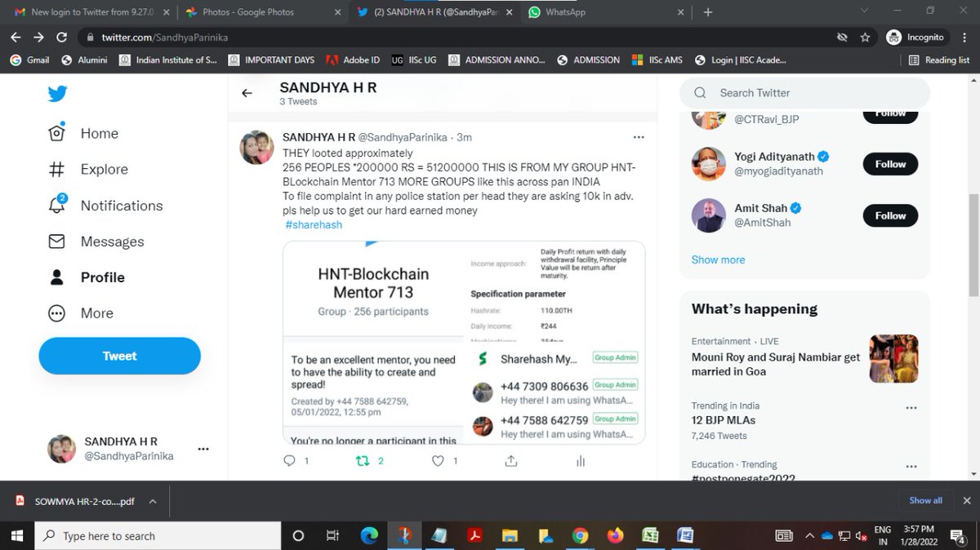The width and height of the screenshot is (980, 550).
Task: Bookmark this page with star icon
Action: click(x=865, y=38)
